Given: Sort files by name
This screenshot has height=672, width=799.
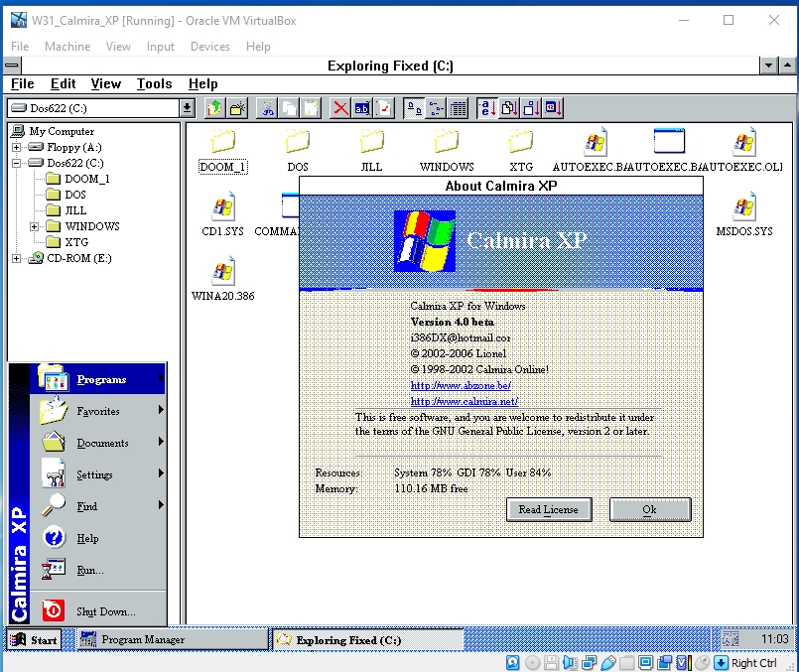Looking at the screenshot, I should 487,108.
